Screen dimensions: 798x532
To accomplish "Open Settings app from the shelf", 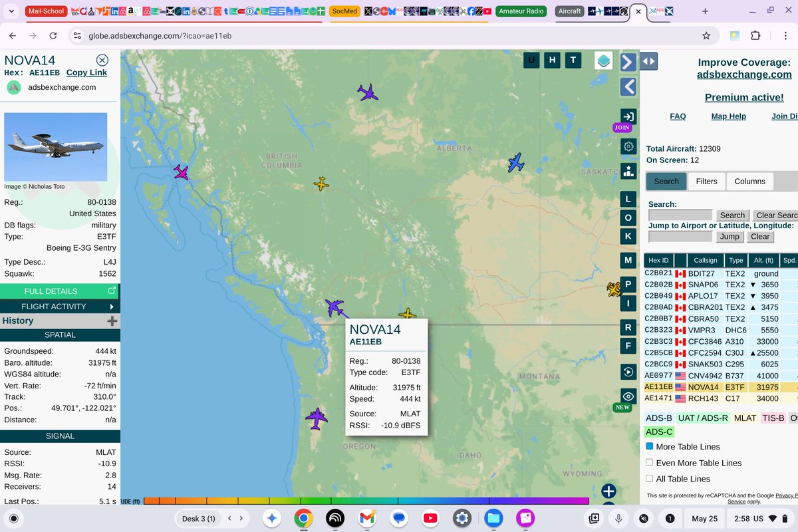I will pos(462,518).
